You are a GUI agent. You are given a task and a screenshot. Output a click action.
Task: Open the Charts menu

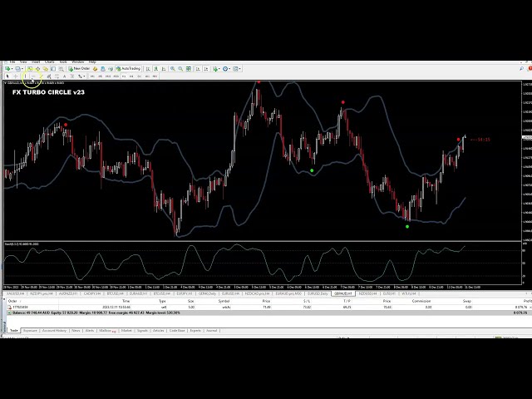coord(49,62)
